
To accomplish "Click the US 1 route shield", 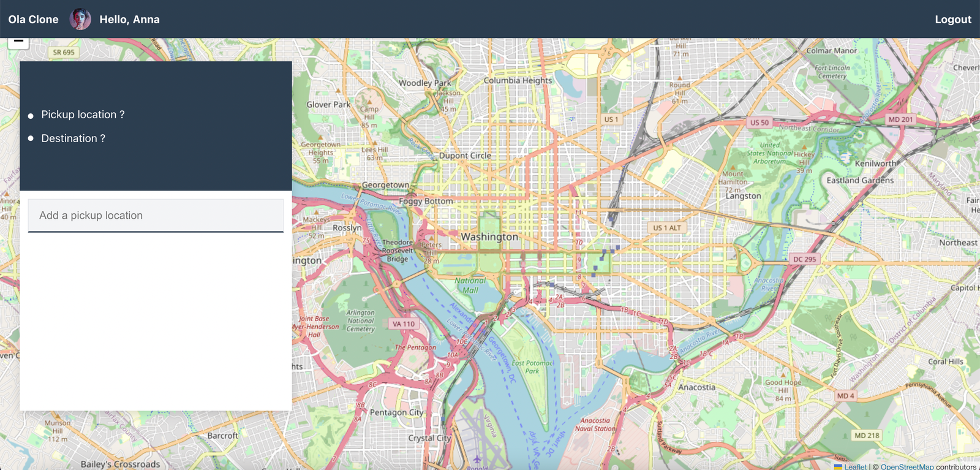I will (611, 119).
